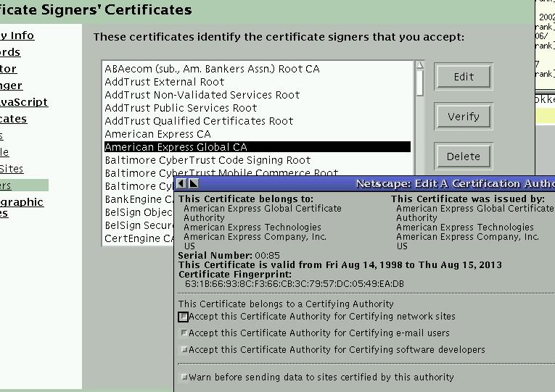Screen dimensions: 555x392
Task: Click the Serial Number 00:85 text
Action: pos(229,256)
